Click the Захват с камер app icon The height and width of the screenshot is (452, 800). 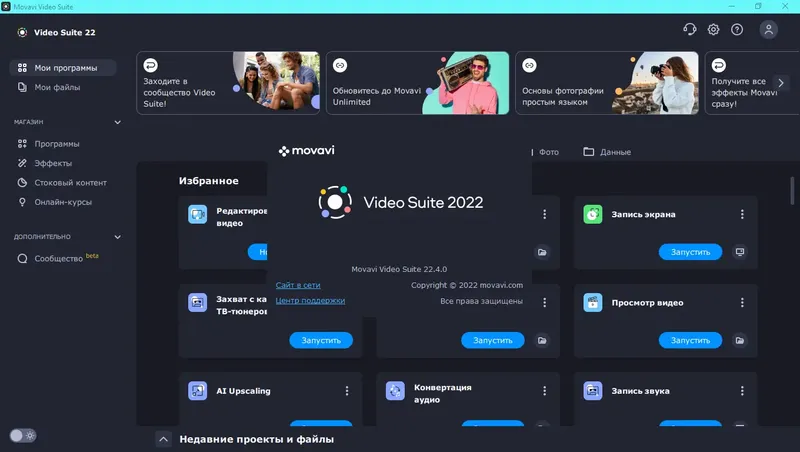[197, 303]
